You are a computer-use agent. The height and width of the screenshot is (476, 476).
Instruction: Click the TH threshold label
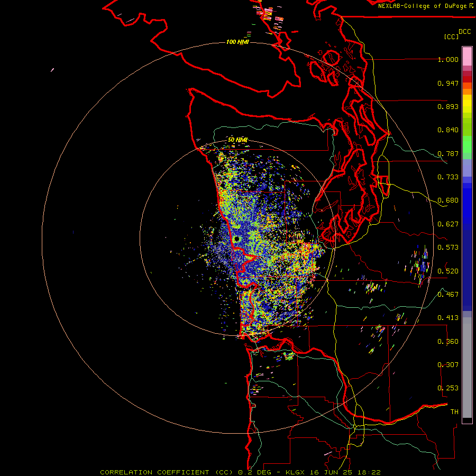pyautogui.click(x=454, y=411)
